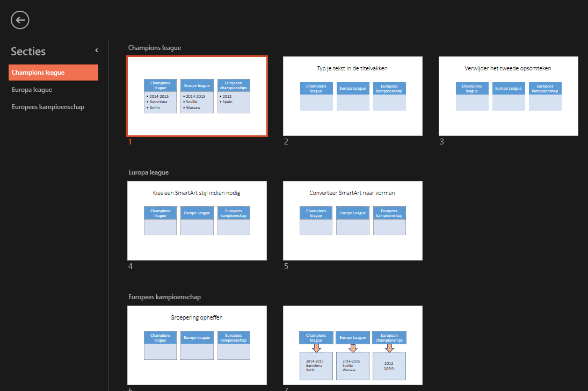Viewport: 588px width, 391px height.
Task: Open slide 6 titled 'Groepering opheffen'
Action: click(x=197, y=345)
